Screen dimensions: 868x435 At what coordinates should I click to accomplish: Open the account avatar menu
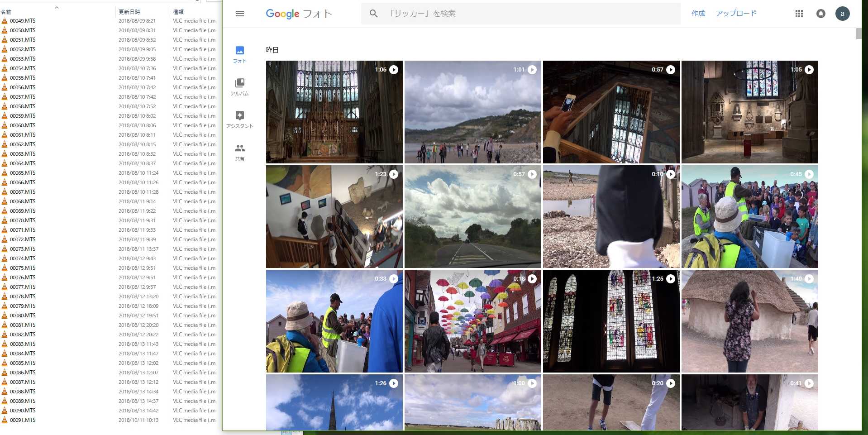(842, 14)
